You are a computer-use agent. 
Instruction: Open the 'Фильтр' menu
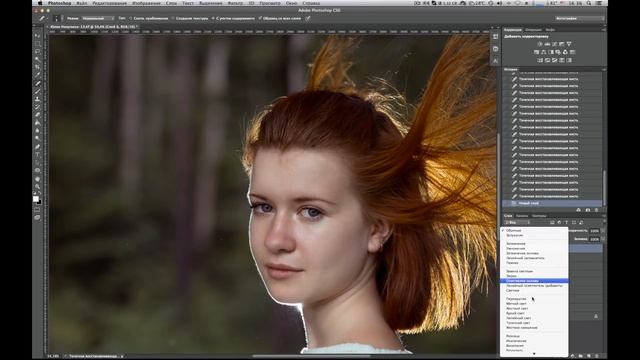235,3
